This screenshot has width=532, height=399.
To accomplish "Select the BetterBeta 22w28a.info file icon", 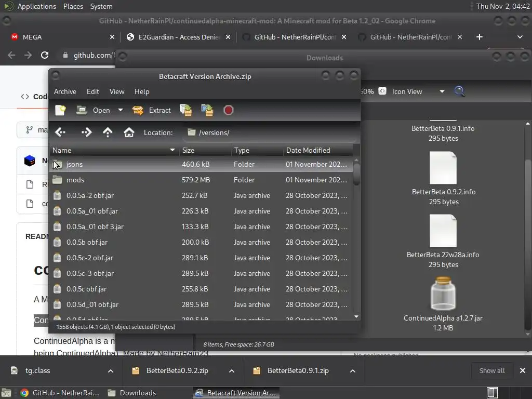I will [x=443, y=231].
